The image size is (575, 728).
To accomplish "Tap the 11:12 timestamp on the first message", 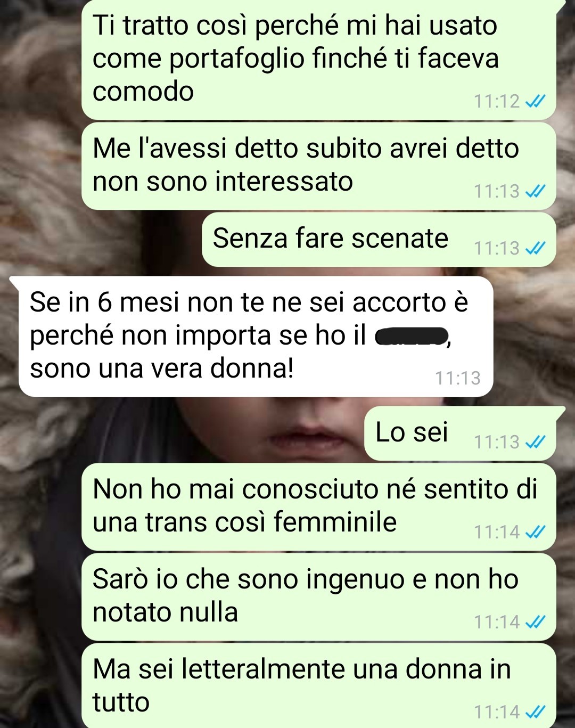I will coord(497,101).
